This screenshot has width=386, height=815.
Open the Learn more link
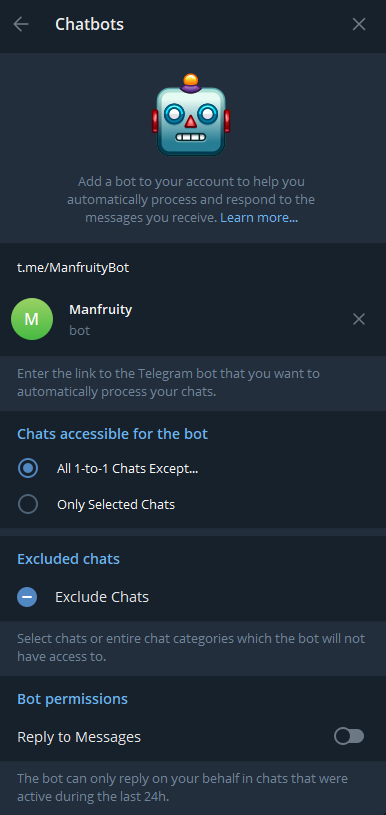point(259,217)
